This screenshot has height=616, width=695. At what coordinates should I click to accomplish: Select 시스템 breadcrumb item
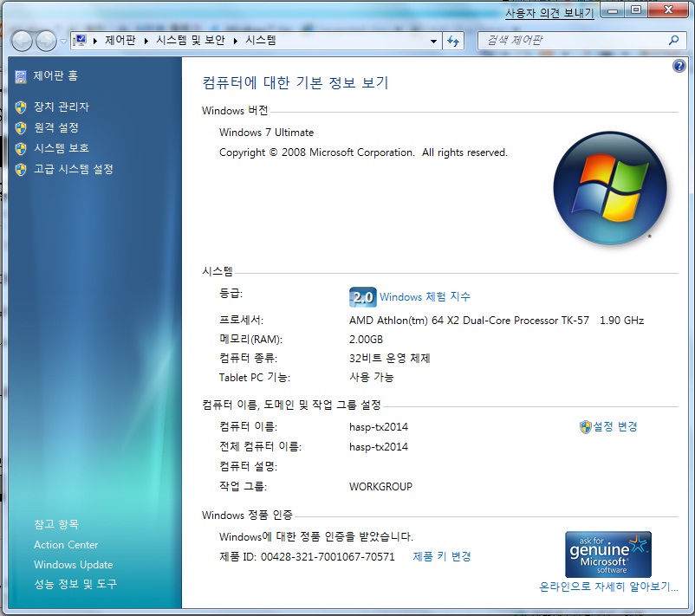(261, 41)
